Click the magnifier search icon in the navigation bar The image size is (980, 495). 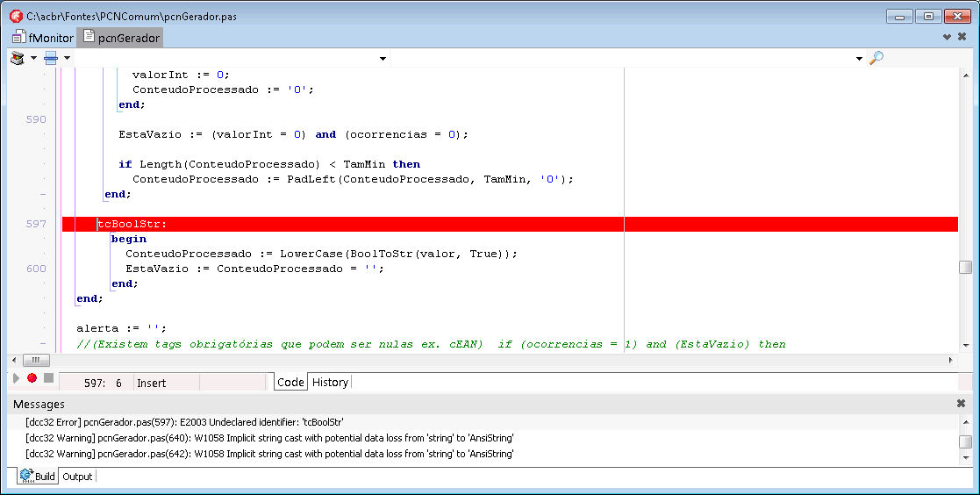click(876, 58)
